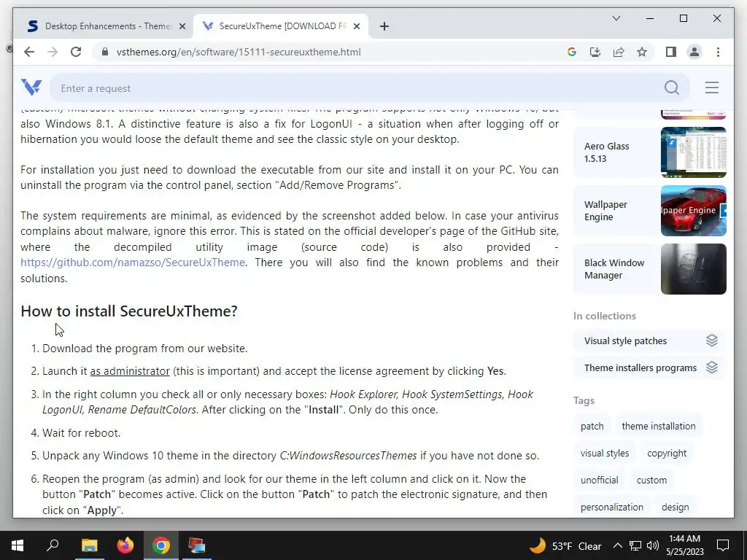Image resolution: width=747 pixels, height=560 pixels.
Task: Click the 53°F Clear weather widget
Action: (x=565, y=545)
